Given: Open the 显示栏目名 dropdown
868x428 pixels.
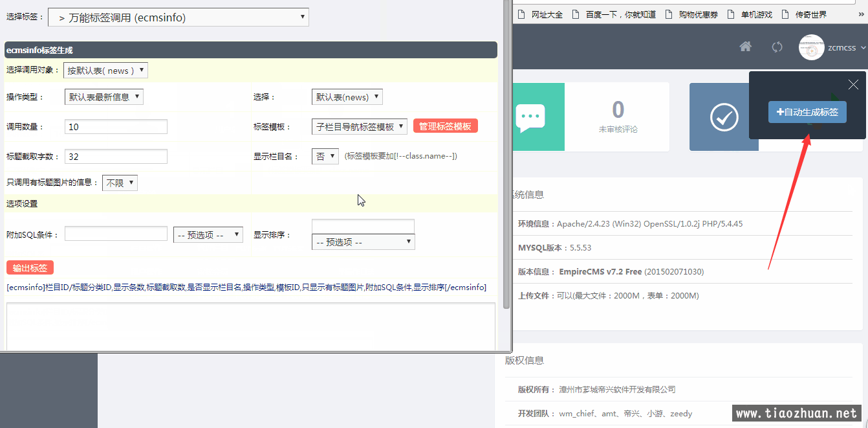Looking at the screenshot, I should (x=325, y=156).
